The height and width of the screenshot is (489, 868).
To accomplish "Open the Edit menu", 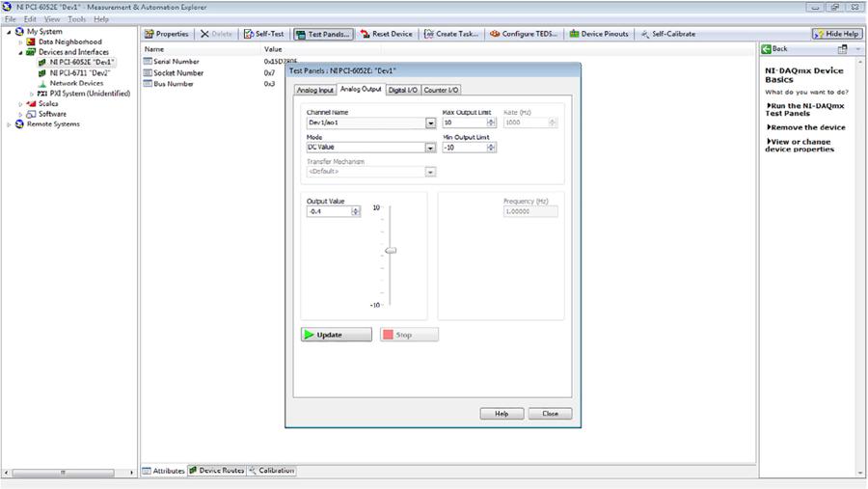I will point(30,19).
